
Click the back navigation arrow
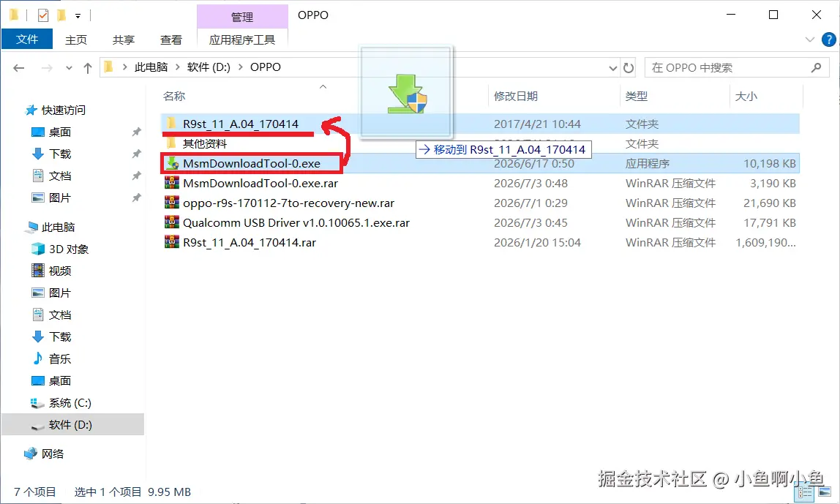pyautogui.click(x=19, y=67)
